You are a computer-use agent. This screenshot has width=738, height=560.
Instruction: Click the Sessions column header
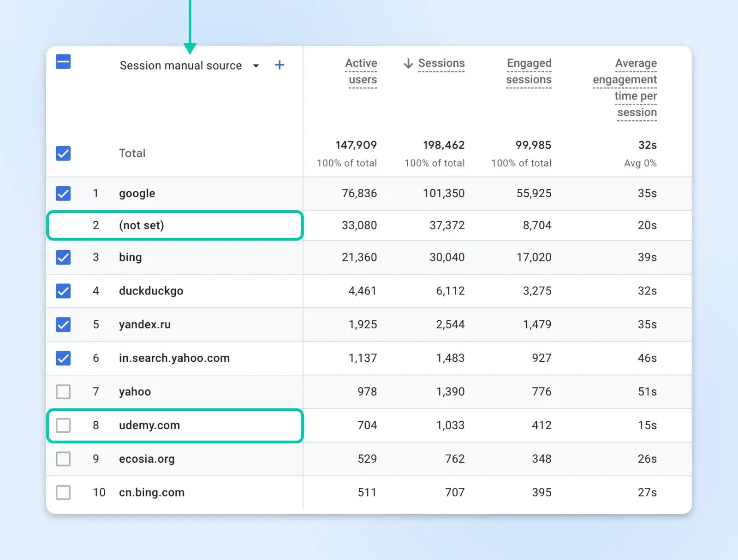[x=441, y=63]
